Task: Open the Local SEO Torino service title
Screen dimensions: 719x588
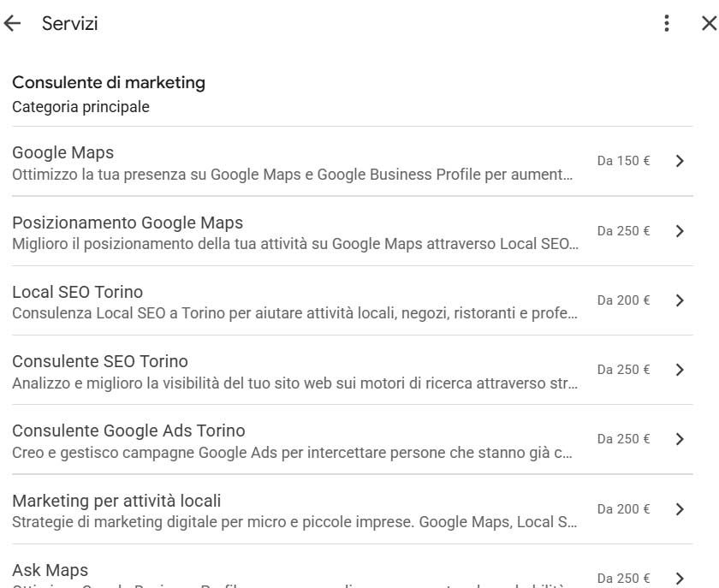Action: tap(78, 292)
